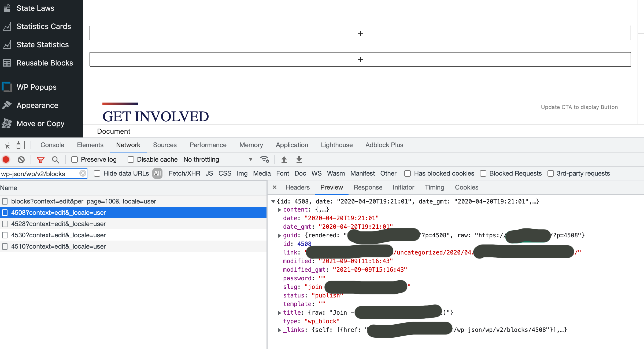Start recording network log
Image resolution: width=644 pixels, height=349 pixels.
coord(6,159)
